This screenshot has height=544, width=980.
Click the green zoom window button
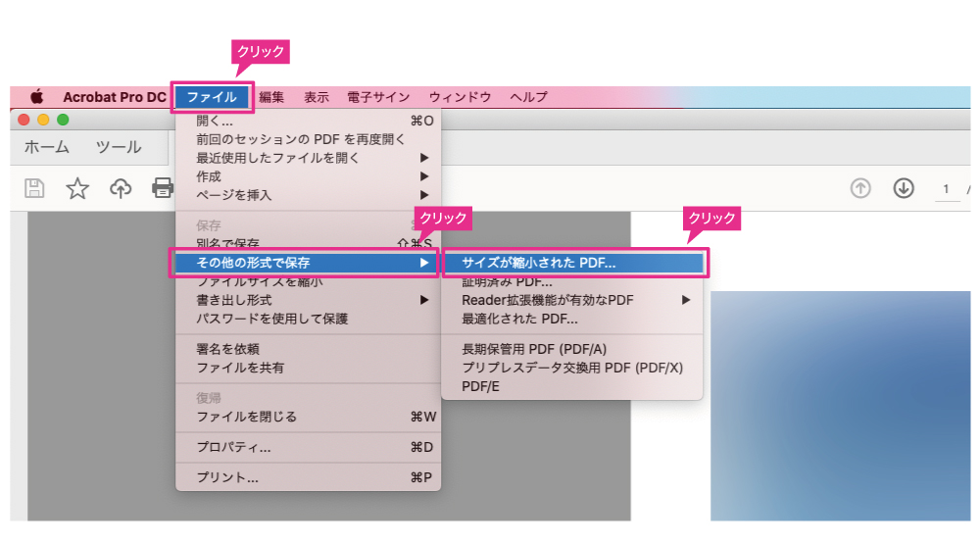tap(63, 120)
